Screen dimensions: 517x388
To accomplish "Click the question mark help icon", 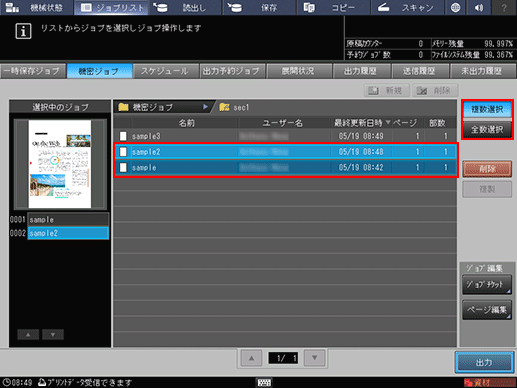I will coord(504,7).
